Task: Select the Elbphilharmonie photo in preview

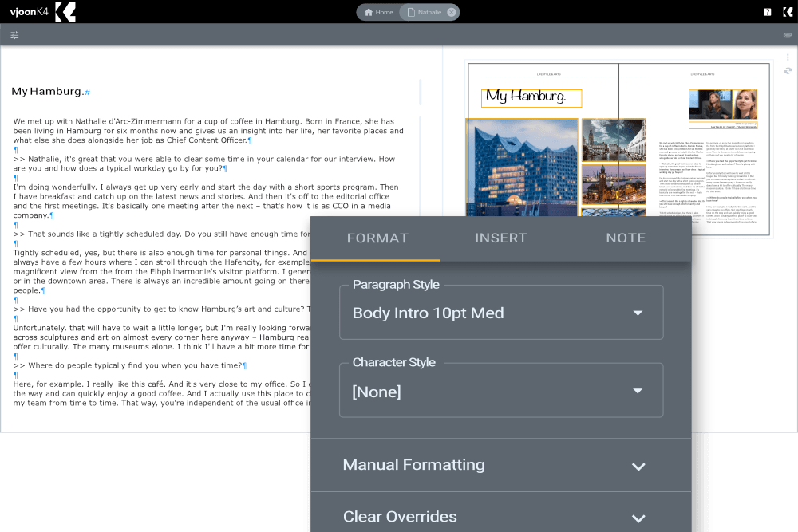Action: (x=522, y=167)
